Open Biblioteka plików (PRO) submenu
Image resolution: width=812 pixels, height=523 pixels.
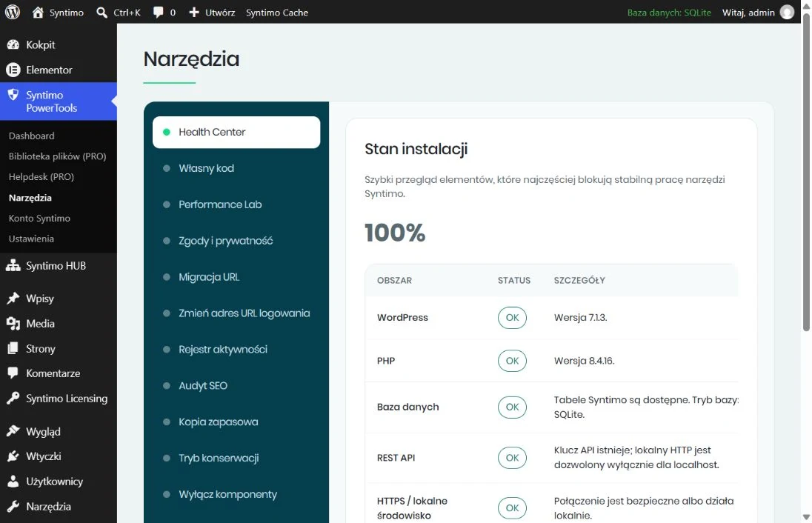58,156
